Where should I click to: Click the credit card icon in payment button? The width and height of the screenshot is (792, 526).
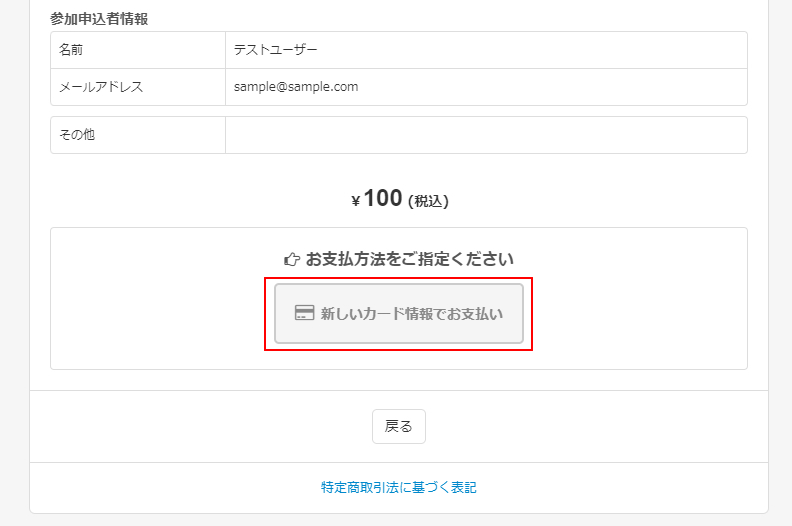(305, 313)
